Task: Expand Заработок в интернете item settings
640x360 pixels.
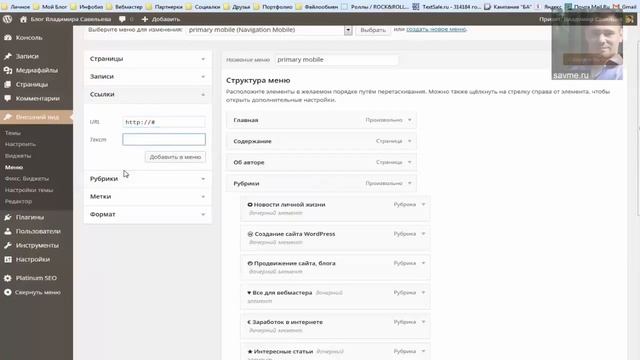Action: click(424, 322)
